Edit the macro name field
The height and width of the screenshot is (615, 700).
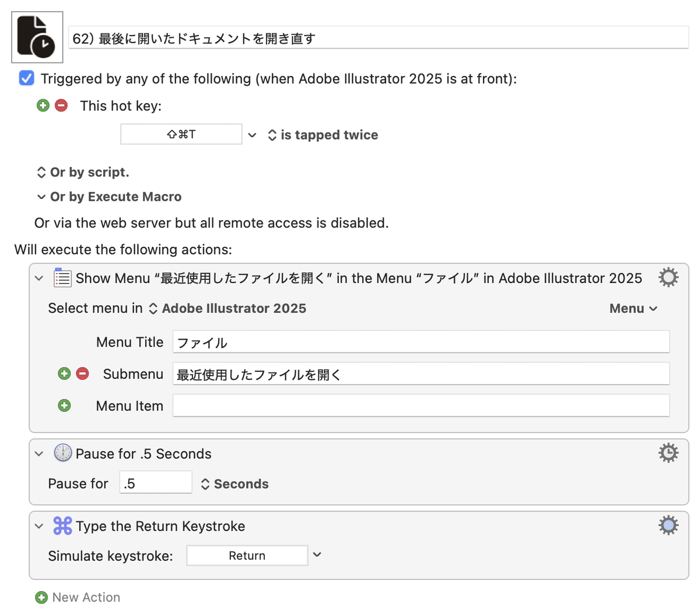(x=379, y=38)
